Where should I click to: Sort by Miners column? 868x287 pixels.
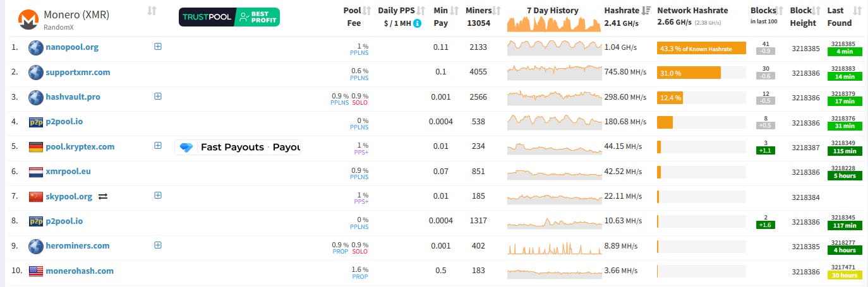[x=497, y=11]
